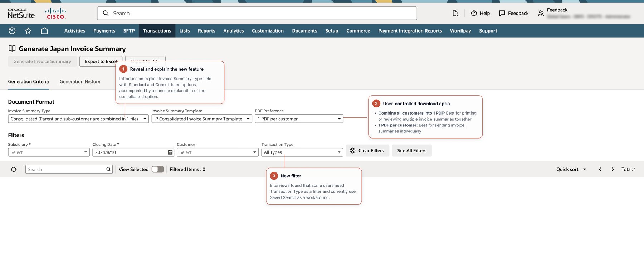The height and width of the screenshot is (275, 644).
Task: Expand the PDF Preference dropdown
Action: tap(299, 119)
